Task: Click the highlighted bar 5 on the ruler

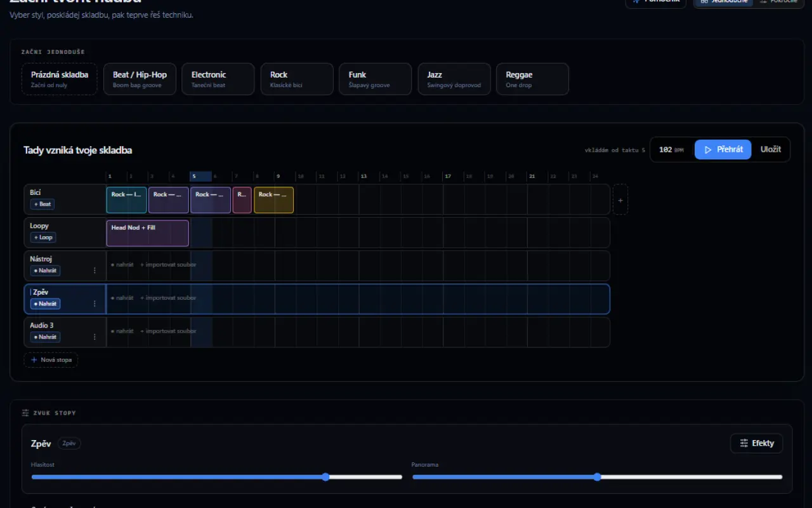Action: point(201,177)
